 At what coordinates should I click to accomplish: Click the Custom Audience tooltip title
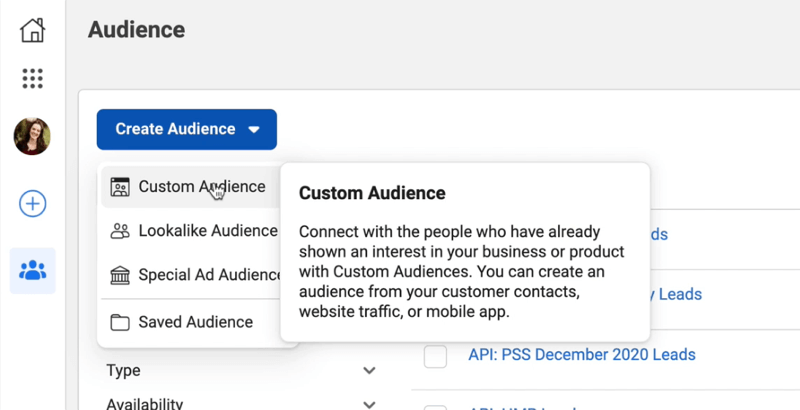click(x=372, y=193)
